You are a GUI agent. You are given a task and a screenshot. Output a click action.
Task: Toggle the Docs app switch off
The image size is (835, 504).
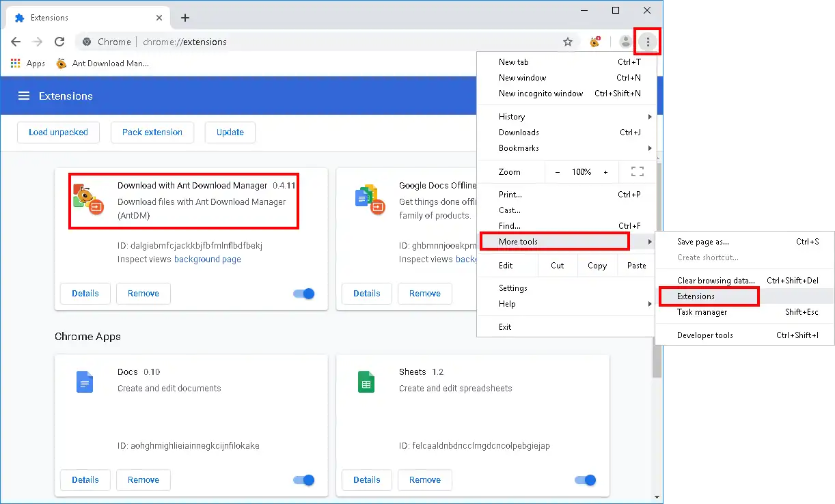coord(304,480)
